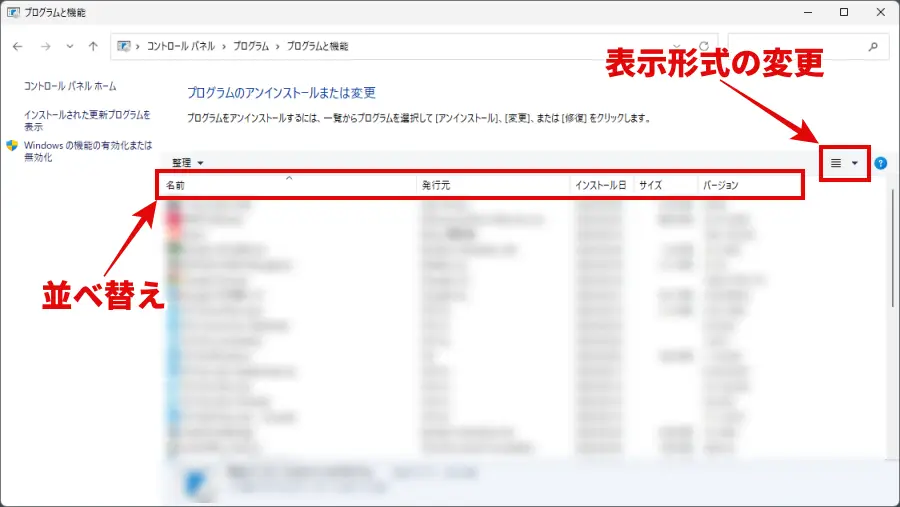Click the Windows features shield icon

(12, 145)
